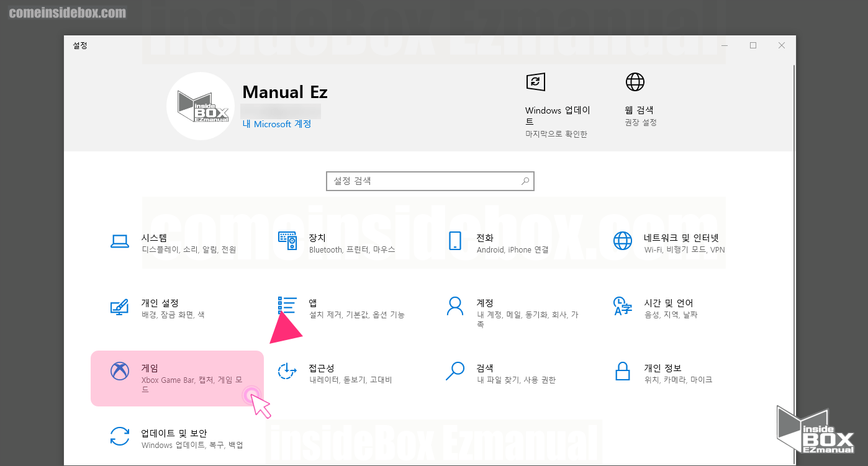Click the 내레이터, 돋보기, 고대비 description
Viewport: 868px width, 466px height.
coord(350,380)
